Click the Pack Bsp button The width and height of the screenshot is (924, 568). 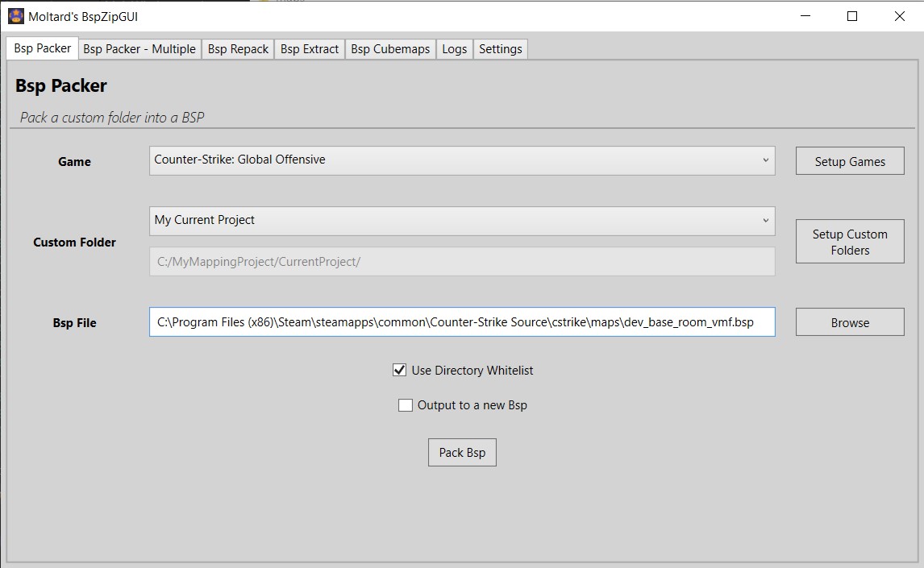tap(462, 453)
